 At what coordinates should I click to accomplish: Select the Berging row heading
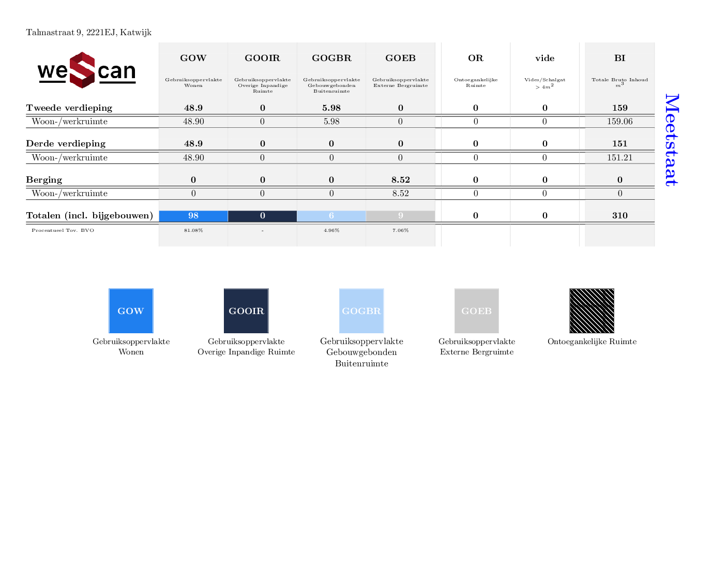(44, 180)
